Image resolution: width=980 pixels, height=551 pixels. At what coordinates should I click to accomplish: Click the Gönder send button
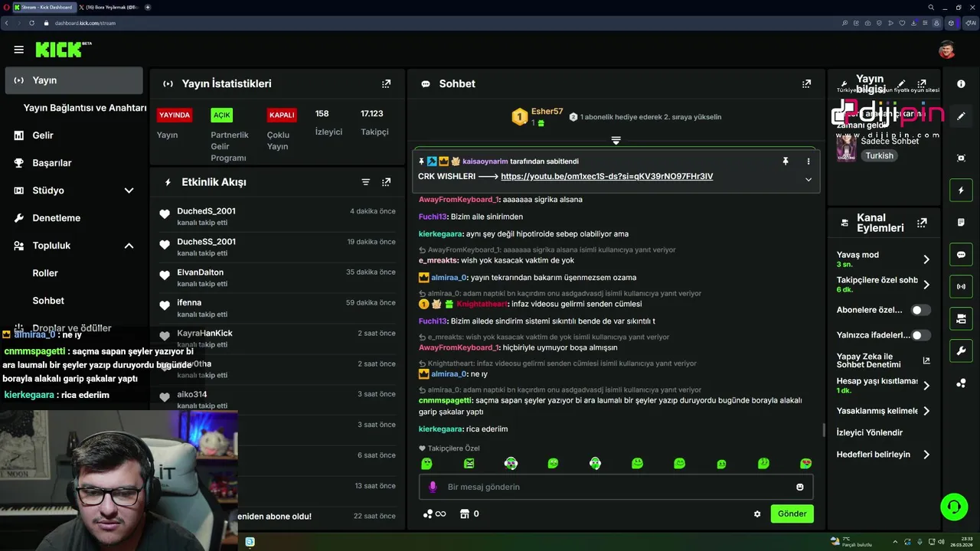click(x=792, y=514)
